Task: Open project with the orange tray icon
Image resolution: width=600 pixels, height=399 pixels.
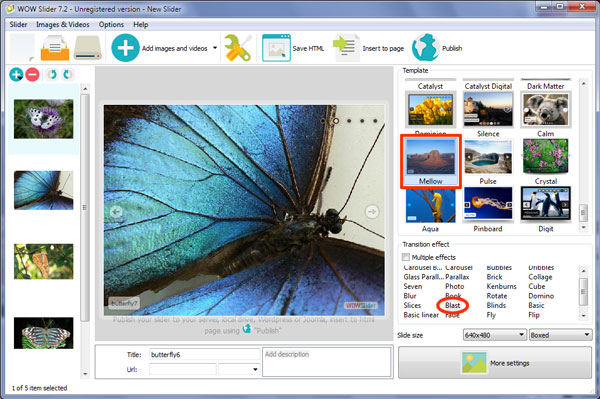Action: coord(55,48)
